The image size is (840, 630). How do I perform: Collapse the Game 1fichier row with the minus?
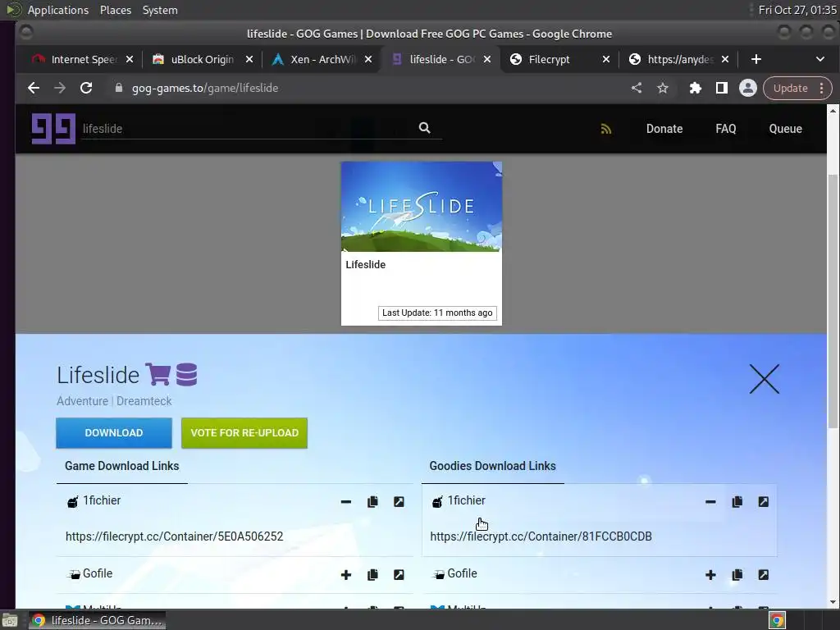346,501
